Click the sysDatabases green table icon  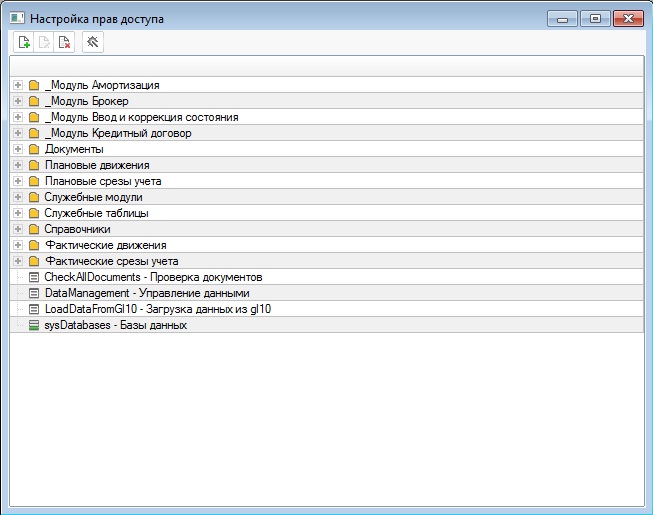coord(34,325)
